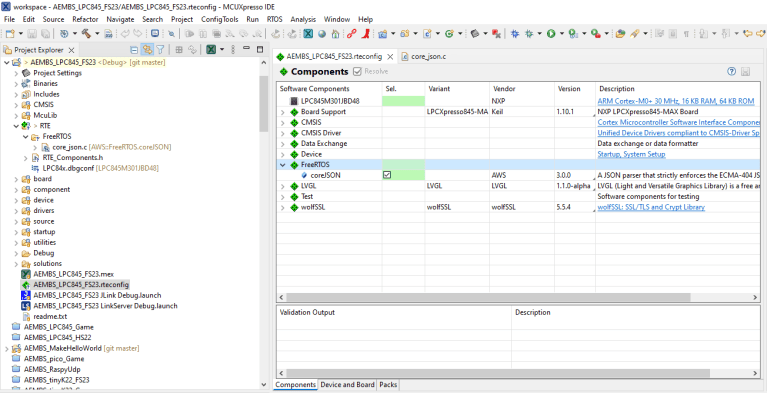Viewport: 767px width, 393px height.
Task: Click the dark chip toolbar icon
Action: coord(474,34)
